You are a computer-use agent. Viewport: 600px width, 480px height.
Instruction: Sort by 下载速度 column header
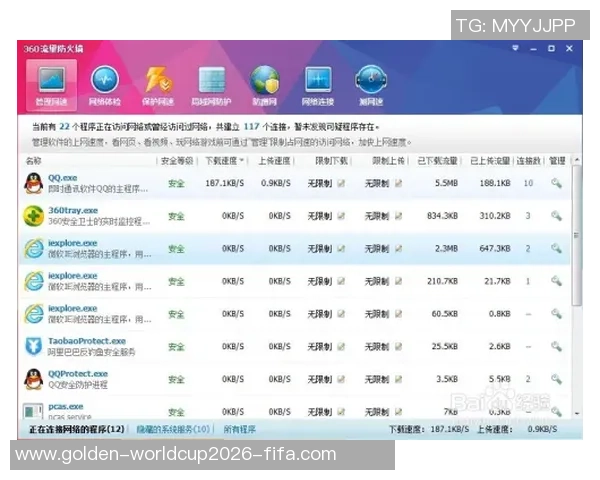coord(222,160)
